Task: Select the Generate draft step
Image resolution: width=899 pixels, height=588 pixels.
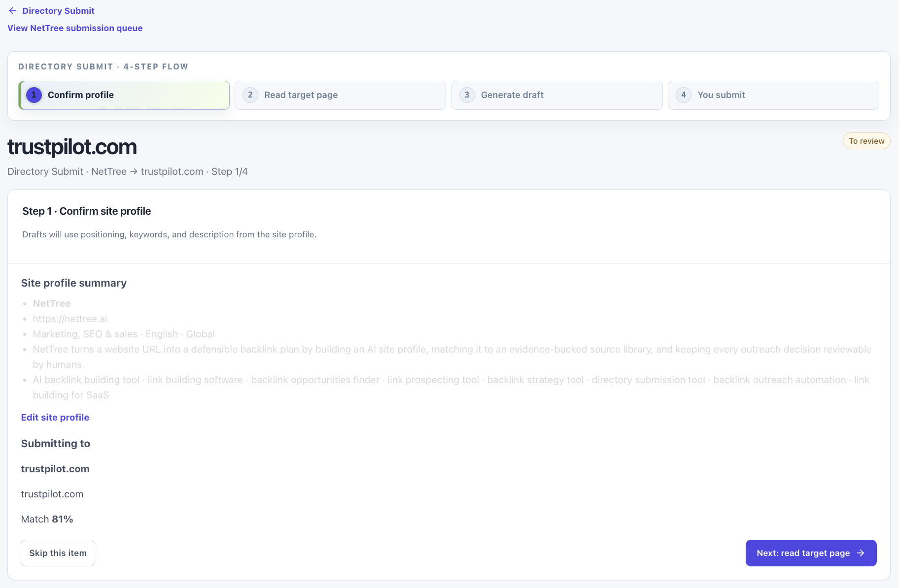Action: tap(557, 95)
